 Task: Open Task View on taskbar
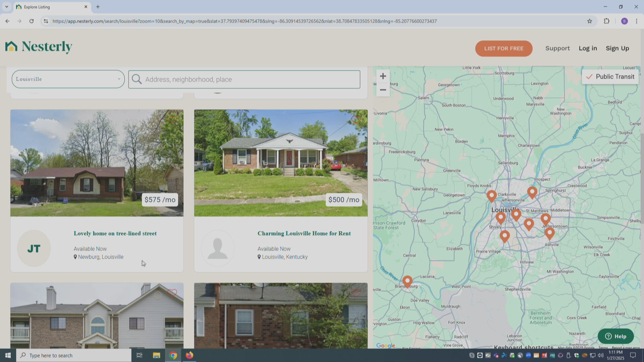click(x=140, y=355)
